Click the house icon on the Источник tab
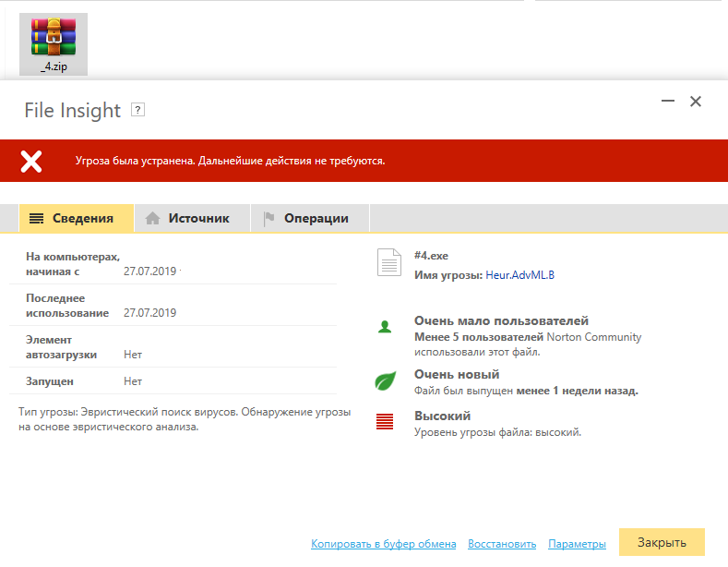 coord(153,218)
